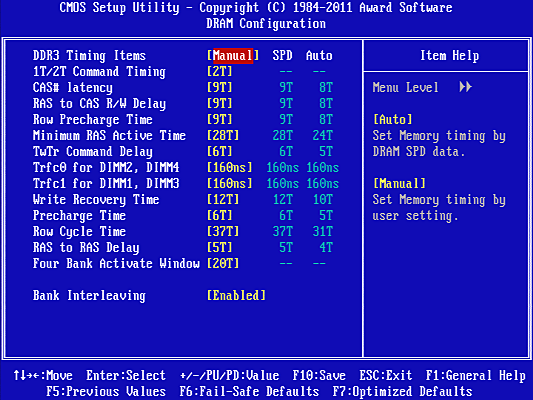
Task: Change the Precharge Time [6T] value
Action: pos(220,215)
